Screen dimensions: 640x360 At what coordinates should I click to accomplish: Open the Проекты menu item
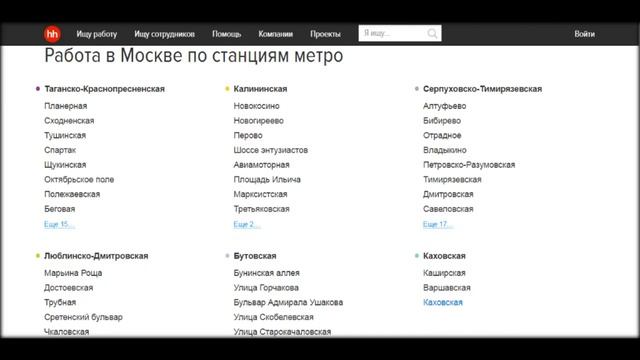pyautogui.click(x=325, y=34)
